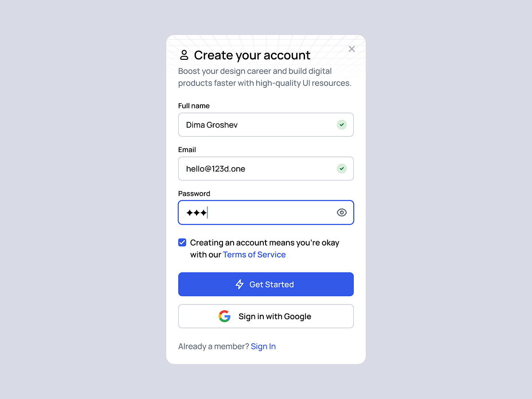This screenshot has width=532, height=399.
Task: Follow the Sign In link
Action: click(x=263, y=346)
